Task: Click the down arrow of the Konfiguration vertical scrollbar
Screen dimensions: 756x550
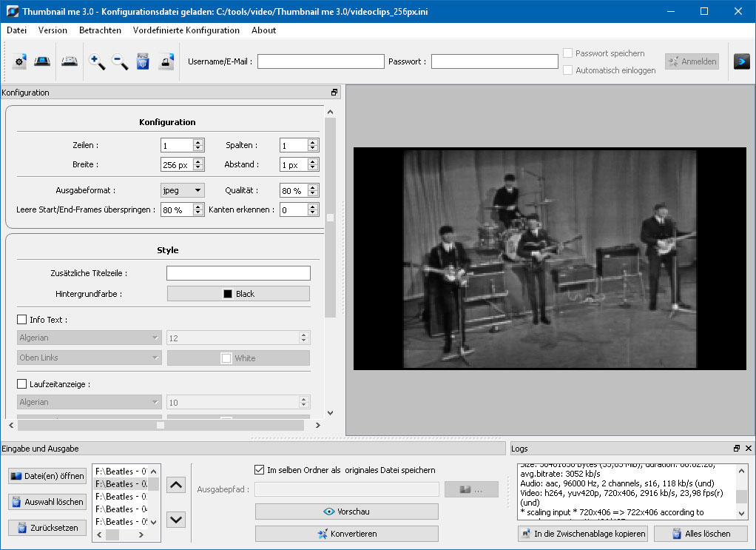Action: [330, 413]
